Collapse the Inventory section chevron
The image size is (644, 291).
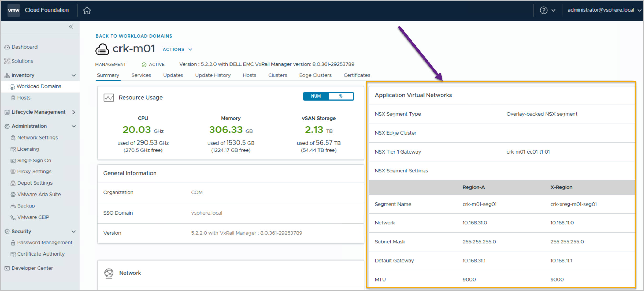(x=74, y=75)
